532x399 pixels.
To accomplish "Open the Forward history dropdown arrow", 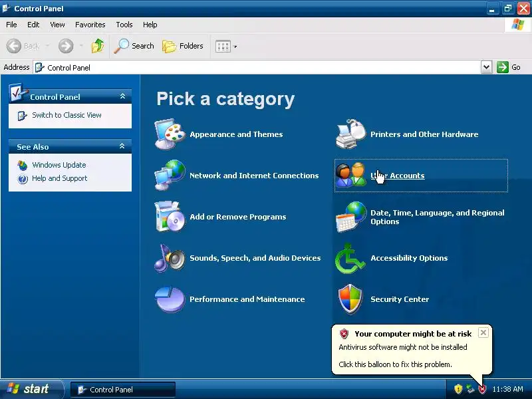I will 81,46.
